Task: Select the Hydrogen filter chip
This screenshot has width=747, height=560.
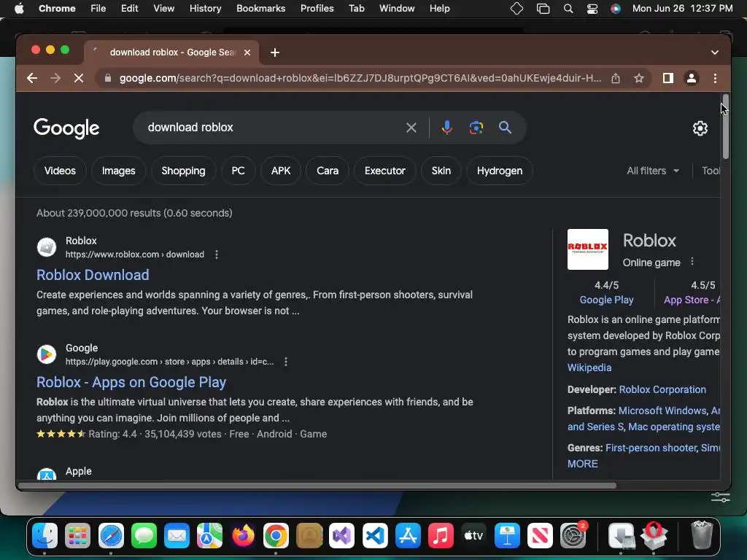Action: [500, 171]
